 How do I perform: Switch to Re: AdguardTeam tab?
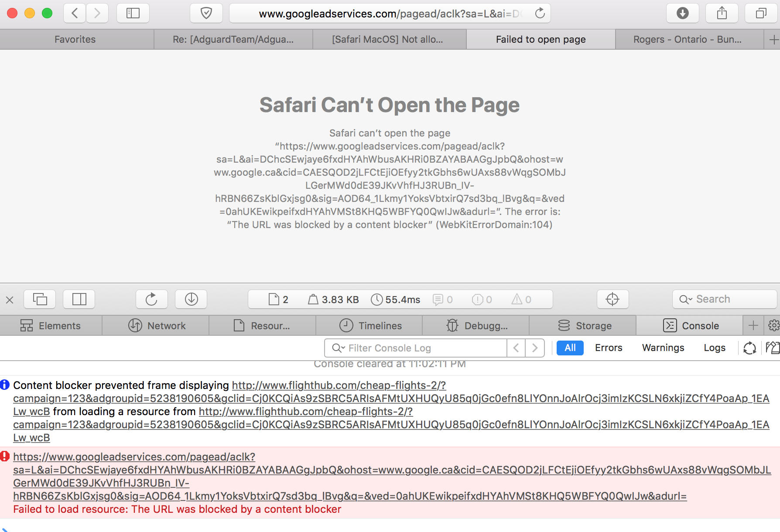[x=233, y=40]
